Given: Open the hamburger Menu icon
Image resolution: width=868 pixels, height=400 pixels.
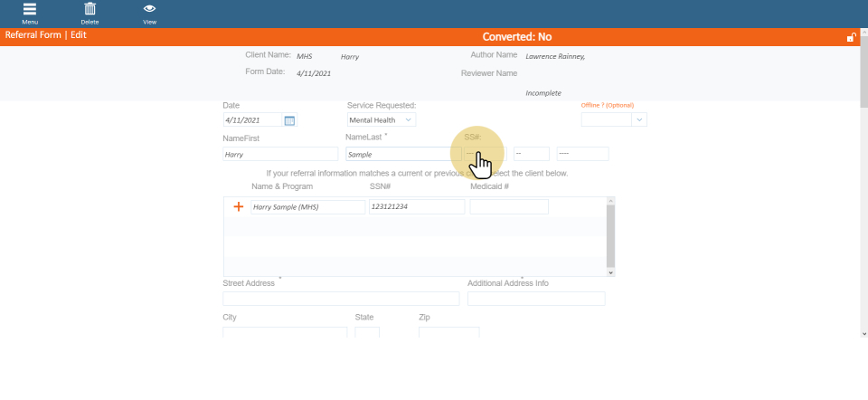Looking at the screenshot, I should pos(30,10).
